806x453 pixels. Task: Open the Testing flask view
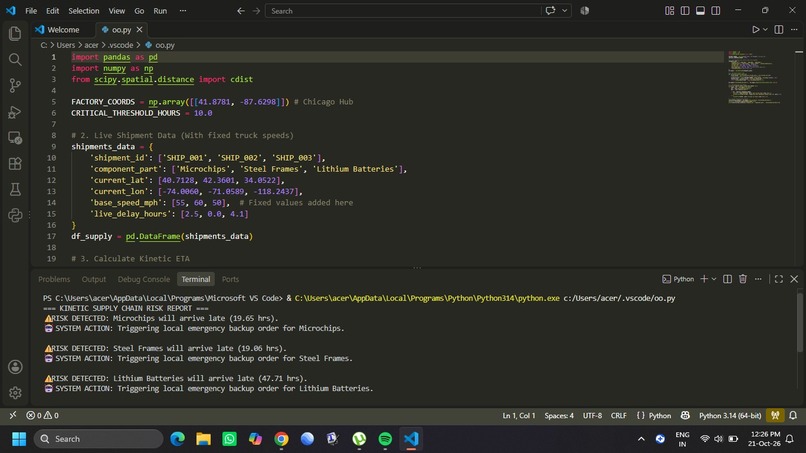[x=15, y=189]
